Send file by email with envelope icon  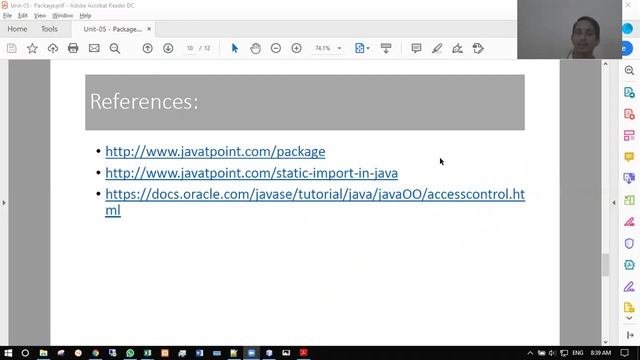94,48
